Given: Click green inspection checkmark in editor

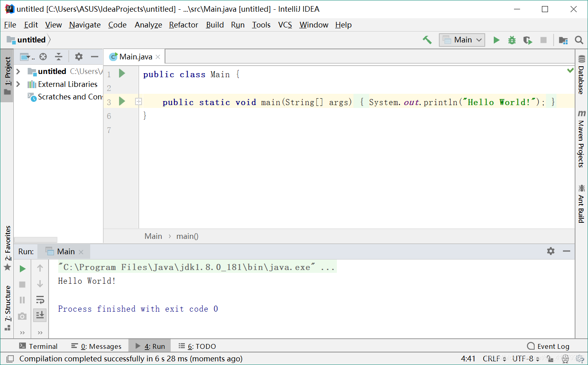Looking at the screenshot, I should click(570, 70).
